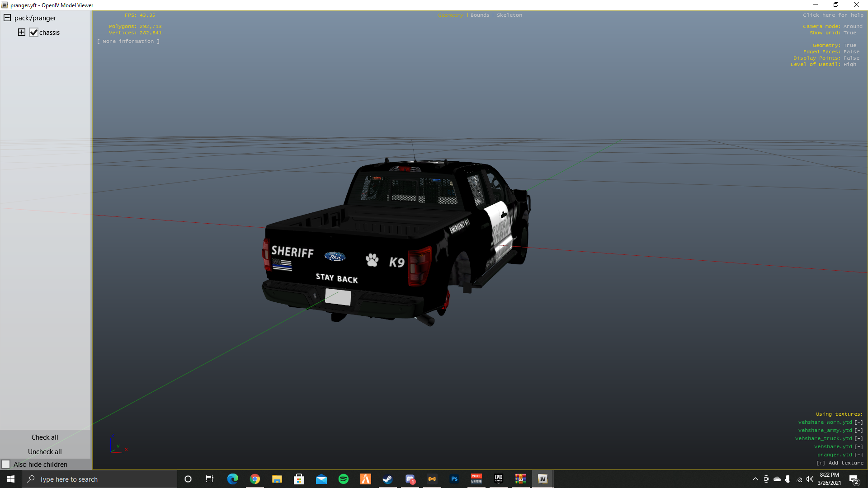Collapse the pack/pranger tree root
The width and height of the screenshot is (868, 488).
click(x=7, y=18)
